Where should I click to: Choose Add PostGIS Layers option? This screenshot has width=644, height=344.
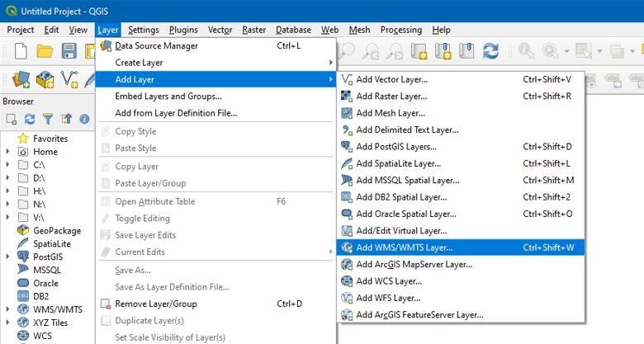click(x=461, y=147)
